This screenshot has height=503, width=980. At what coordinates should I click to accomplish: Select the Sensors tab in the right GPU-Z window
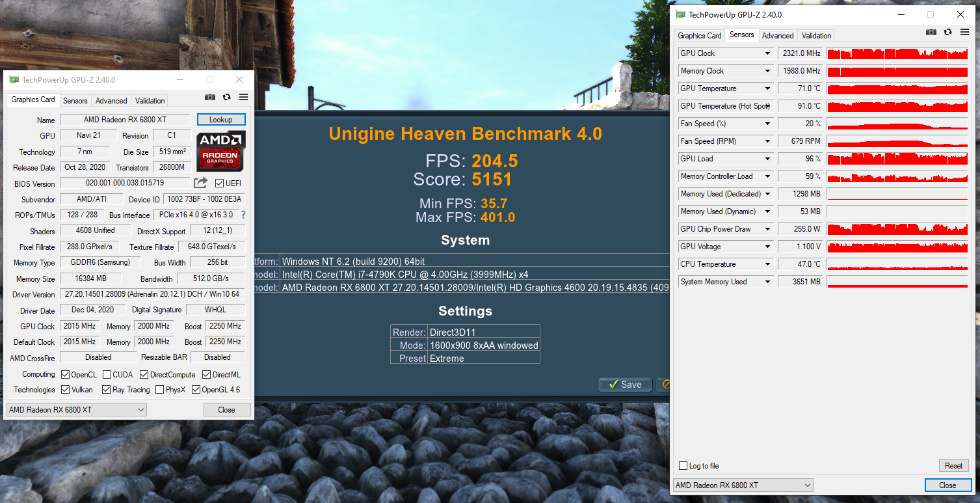click(x=742, y=34)
